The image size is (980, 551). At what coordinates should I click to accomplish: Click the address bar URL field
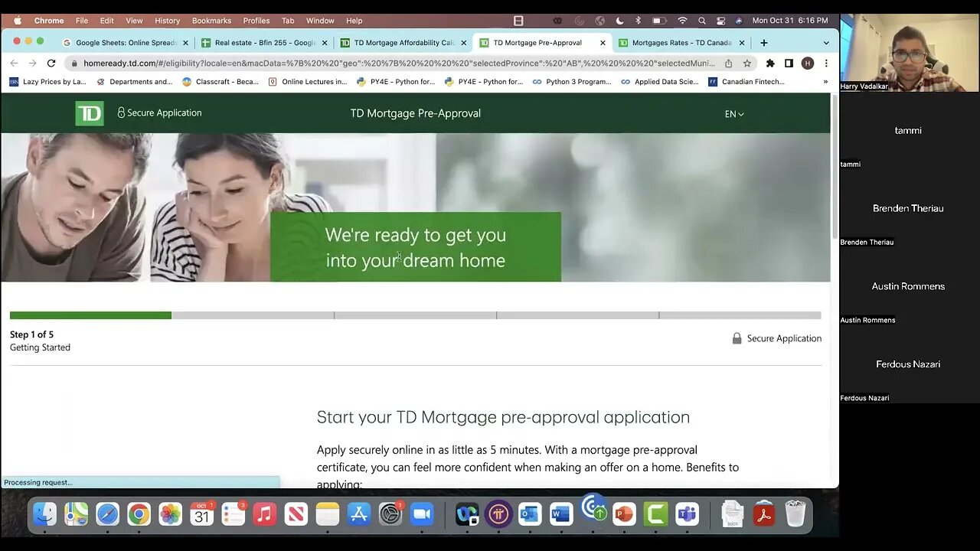click(x=398, y=64)
